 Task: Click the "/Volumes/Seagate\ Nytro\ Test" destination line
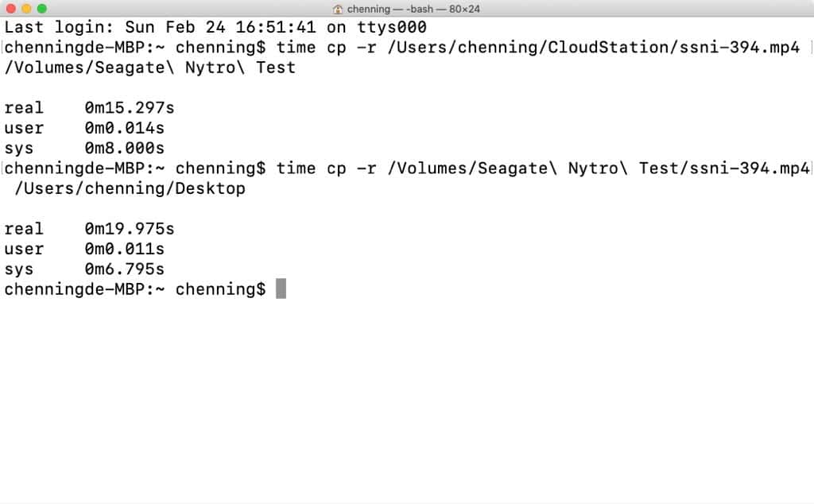pyautogui.click(x=150, y=68)
